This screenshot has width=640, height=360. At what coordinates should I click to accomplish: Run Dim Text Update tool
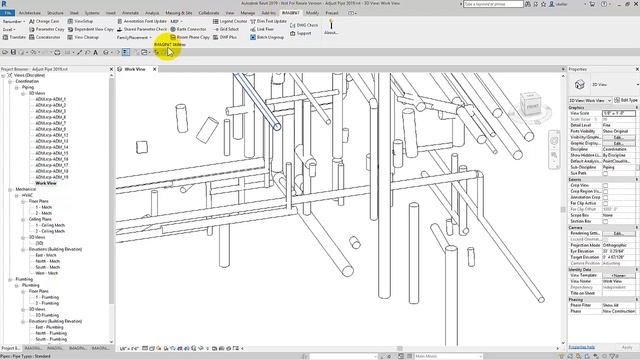pos(268,21)
